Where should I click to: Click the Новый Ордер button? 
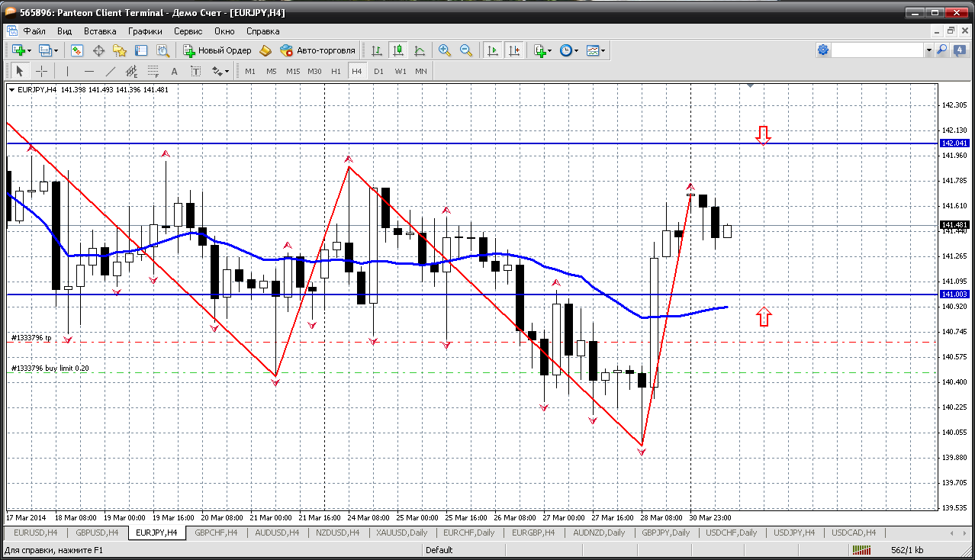pos(217,50)
